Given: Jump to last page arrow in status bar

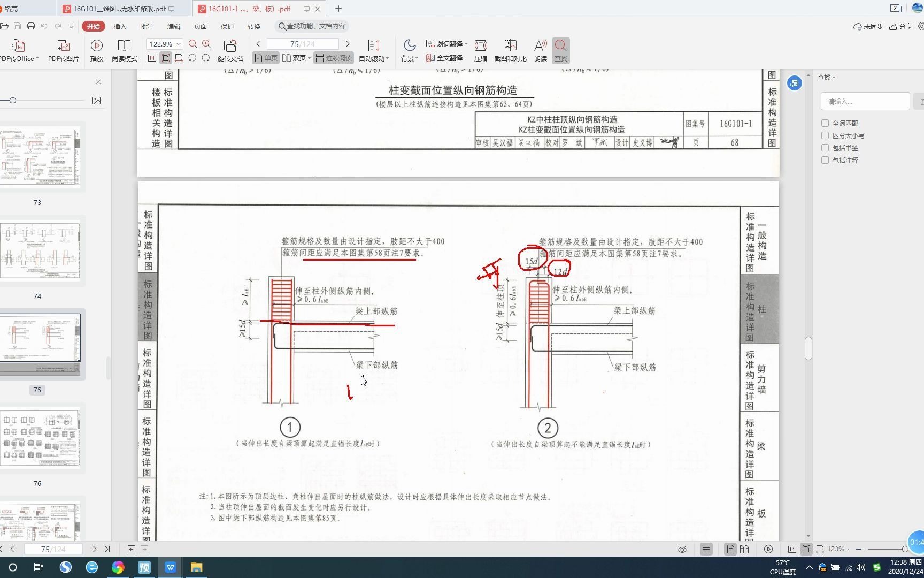Looking at the screenshot, I should (107, 549).
